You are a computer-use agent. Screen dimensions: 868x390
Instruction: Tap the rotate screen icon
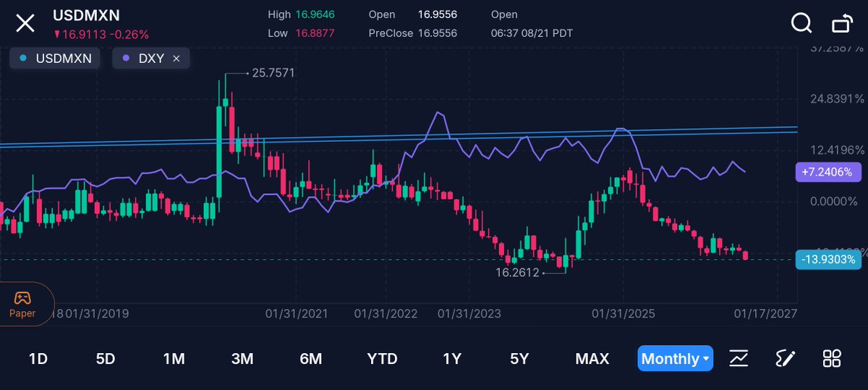[842, 23]
